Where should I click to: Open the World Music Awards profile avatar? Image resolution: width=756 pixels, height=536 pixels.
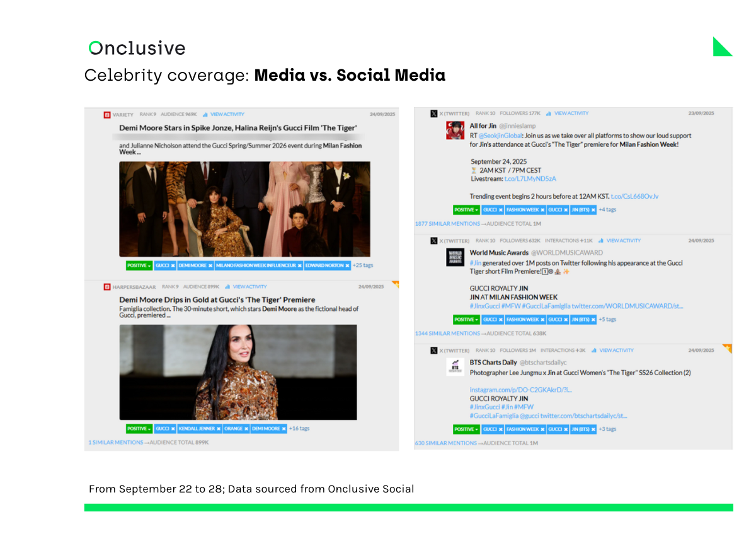pos(455,257)
